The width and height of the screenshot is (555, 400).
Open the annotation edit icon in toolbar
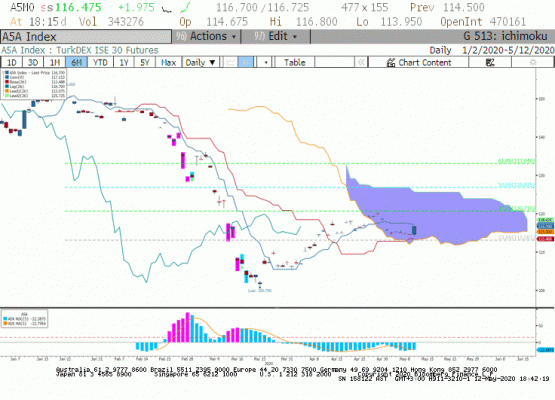pos(490,63)
